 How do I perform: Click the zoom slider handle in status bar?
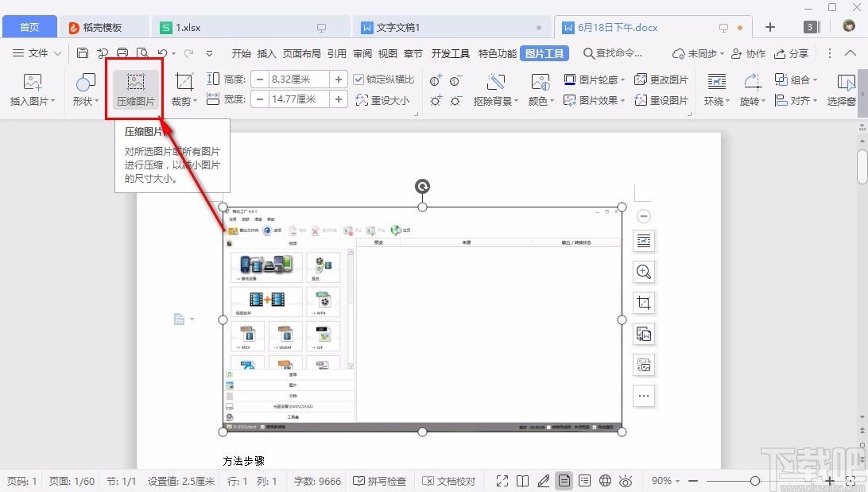coord(755,480)
